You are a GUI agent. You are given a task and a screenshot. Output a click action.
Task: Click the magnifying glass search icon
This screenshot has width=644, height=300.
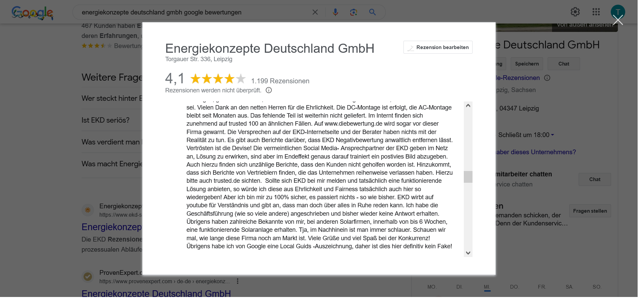372,12
